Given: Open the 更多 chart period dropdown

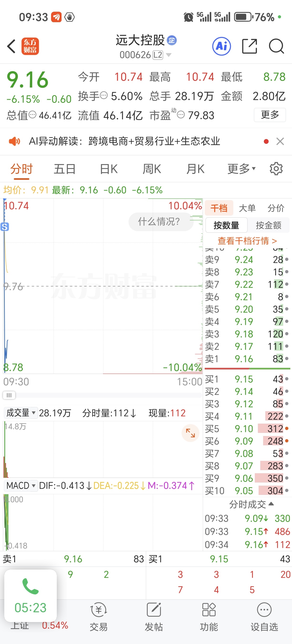Looking at the screenshot, I should pyautogui.click(x=241, y=169).
